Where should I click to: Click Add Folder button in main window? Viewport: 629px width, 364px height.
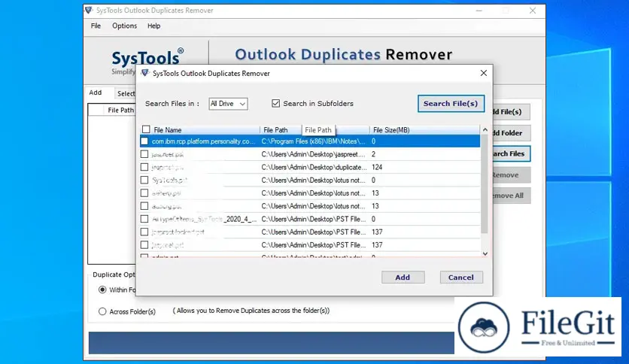pos(511,132)
